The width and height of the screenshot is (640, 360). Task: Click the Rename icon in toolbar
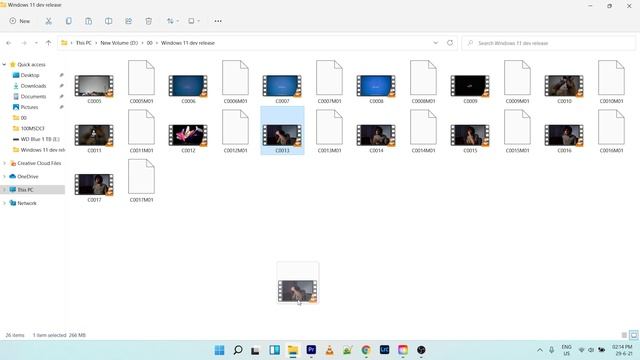[109, 21]
